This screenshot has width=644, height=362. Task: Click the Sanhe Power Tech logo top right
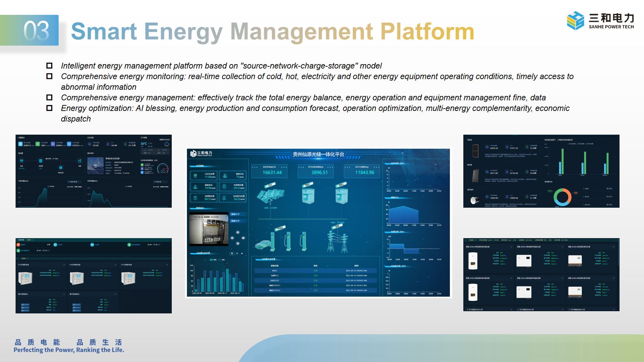(600, 21)
